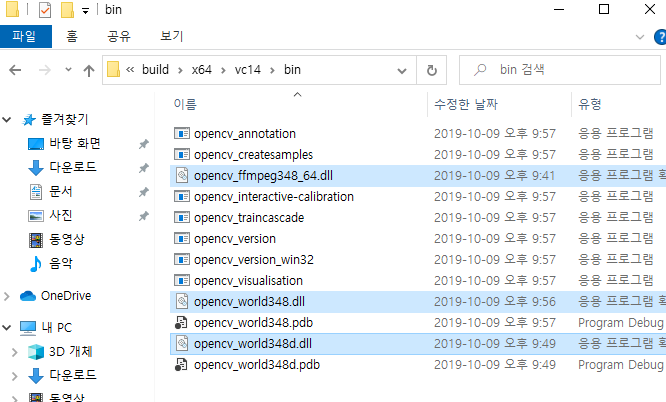
Task: Open pinned 다운로드 under 즐겨찾기
Action: [73, 167]
